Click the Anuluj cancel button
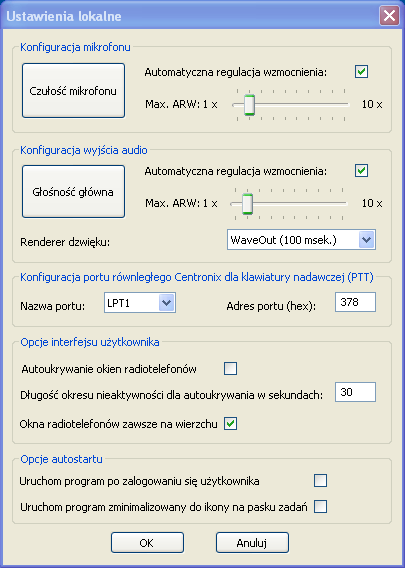The height and width of the screenshot is (568, 405). click(x=252, y=543)
